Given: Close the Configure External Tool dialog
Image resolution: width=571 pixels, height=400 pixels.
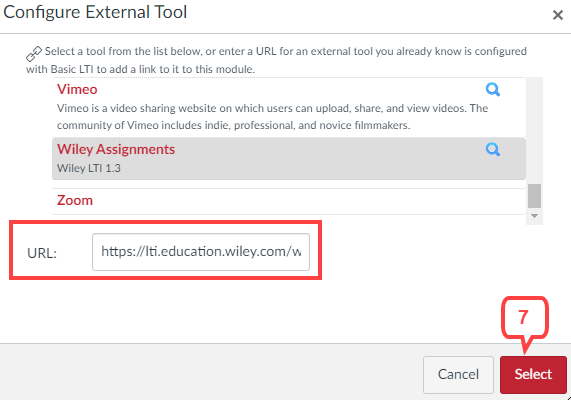Looking at the screenshot, I should [x=558, y=15].
